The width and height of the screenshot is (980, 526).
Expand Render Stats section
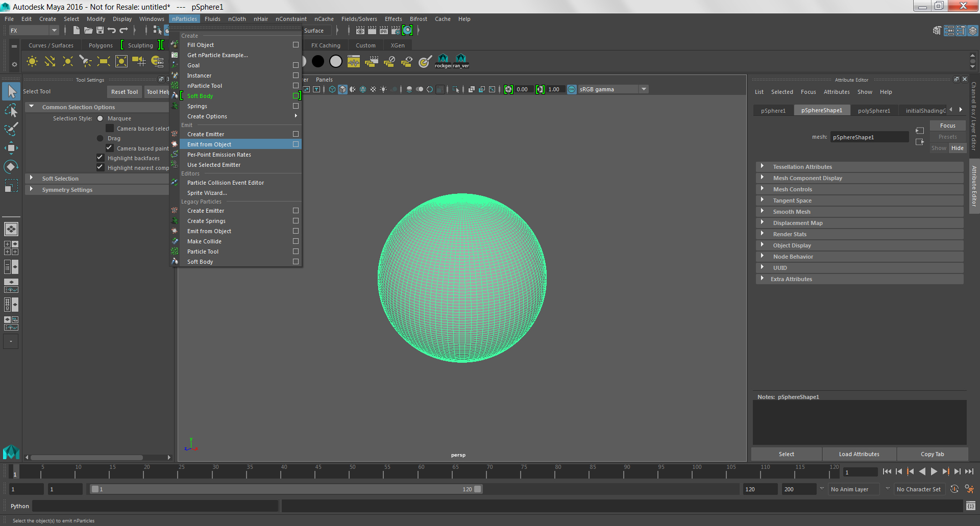point(860,234)
